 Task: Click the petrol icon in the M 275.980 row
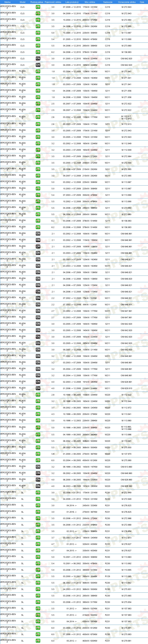coord(38,460)
